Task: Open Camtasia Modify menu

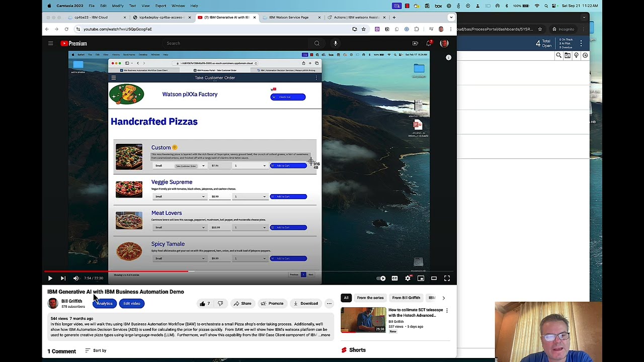Action: coord(118,6)
